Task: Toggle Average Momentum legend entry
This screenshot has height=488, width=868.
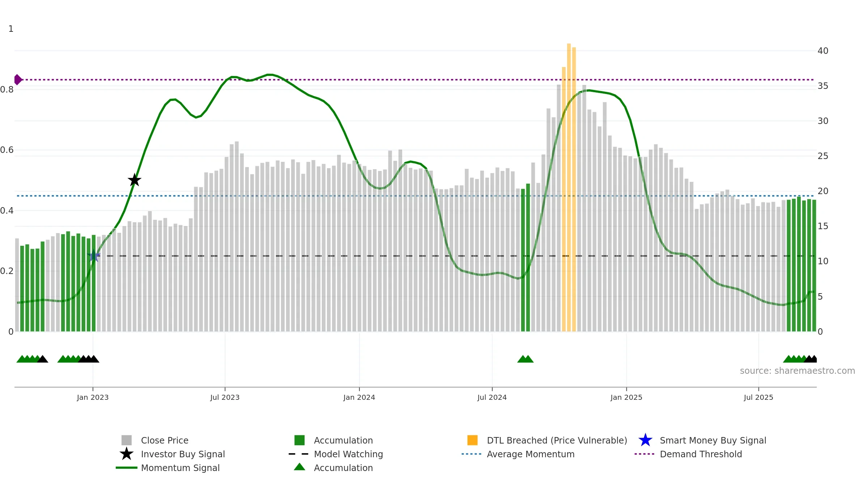Action: 518,454
